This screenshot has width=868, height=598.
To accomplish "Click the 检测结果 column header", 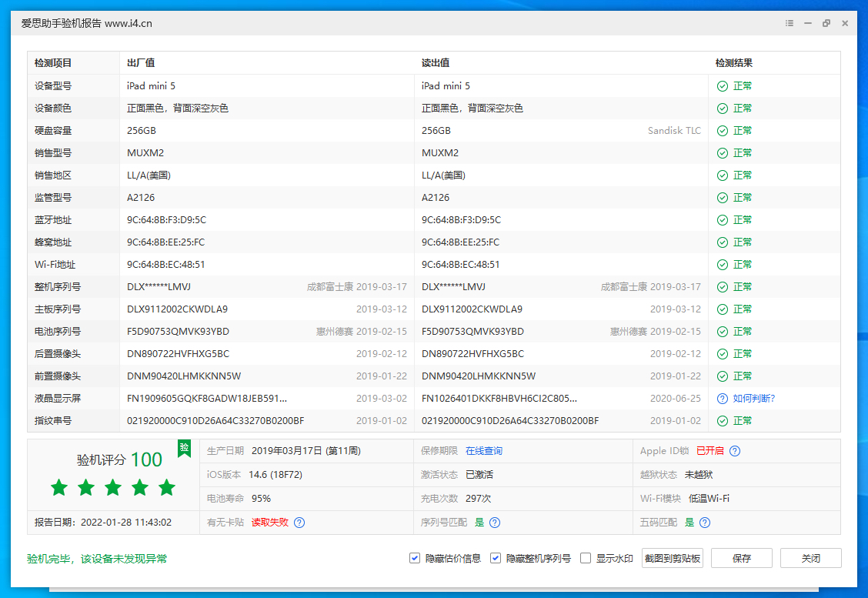I will coord(733,63).
